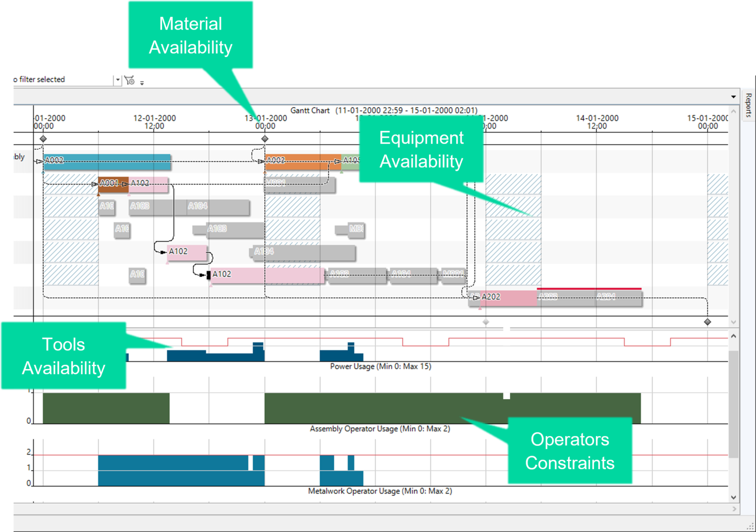The height and width of the screenshot is (532, 756).
Task: Click inside the filter selected text field
Action: [x=64, y=79]
